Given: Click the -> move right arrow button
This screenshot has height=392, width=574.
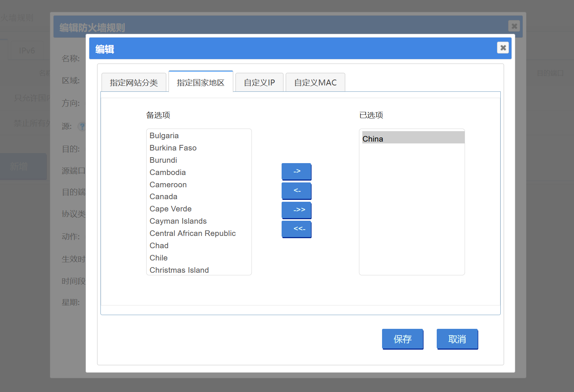Looking at the screenshot, I should [296, 171].
